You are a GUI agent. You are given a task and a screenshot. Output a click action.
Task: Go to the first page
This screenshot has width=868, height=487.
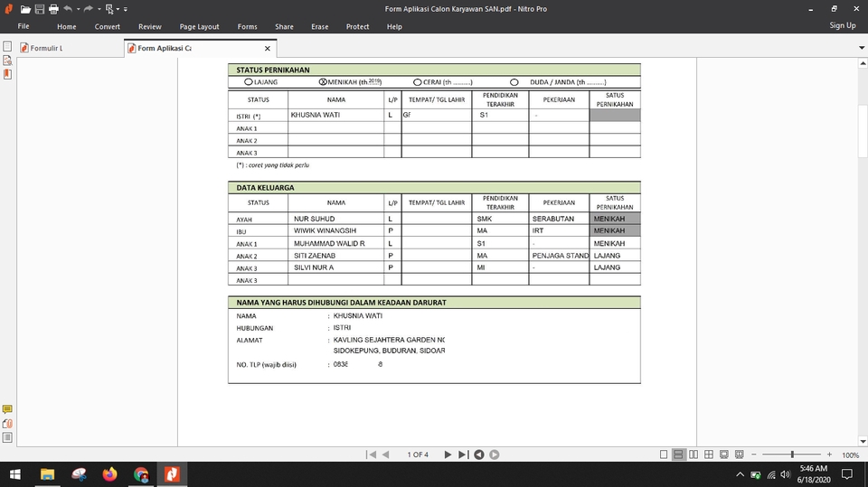click(x=371, y=454)
